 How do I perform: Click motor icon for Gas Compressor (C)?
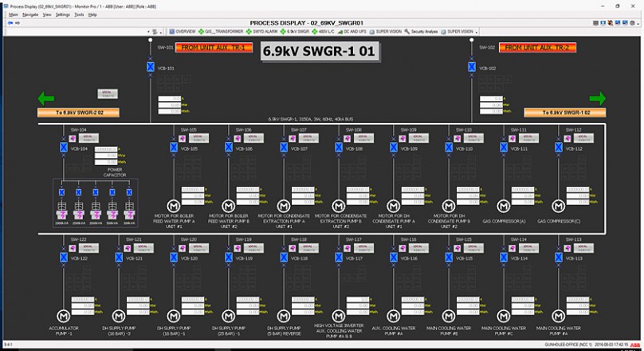coord(559,206)
